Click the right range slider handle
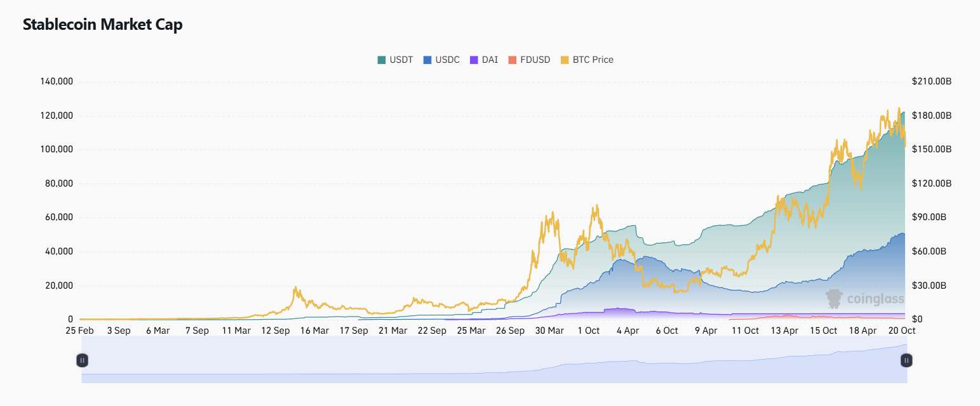 tap(906, 360)
